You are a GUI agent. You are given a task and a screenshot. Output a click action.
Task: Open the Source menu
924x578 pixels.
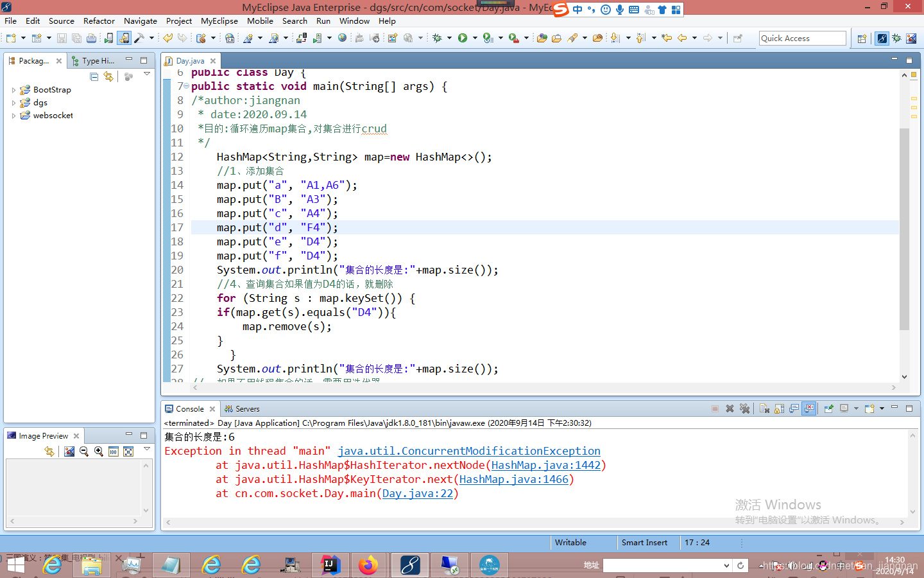click(61, 21)
